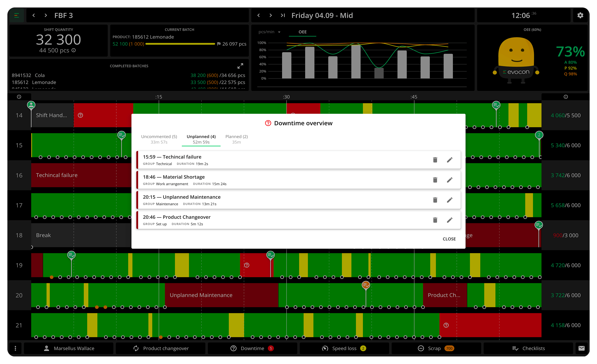Switch to the Planned (2) tab
The image size is (597, 364).
[236, 139]
